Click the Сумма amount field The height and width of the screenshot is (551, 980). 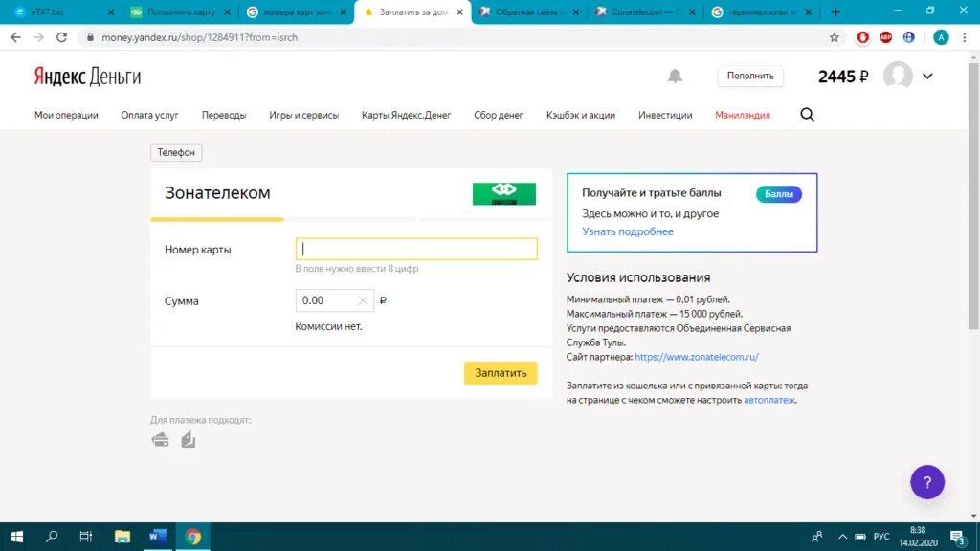334,300
